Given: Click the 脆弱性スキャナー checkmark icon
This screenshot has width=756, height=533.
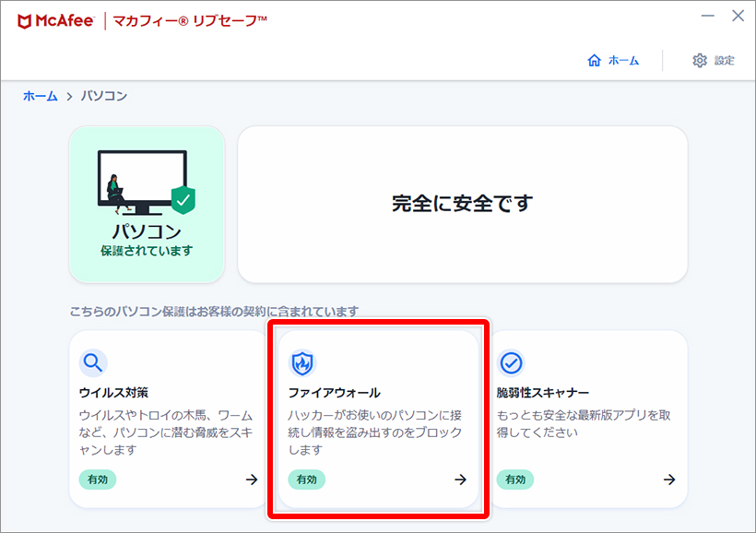Looking at the screenshot, I should 512,363.
